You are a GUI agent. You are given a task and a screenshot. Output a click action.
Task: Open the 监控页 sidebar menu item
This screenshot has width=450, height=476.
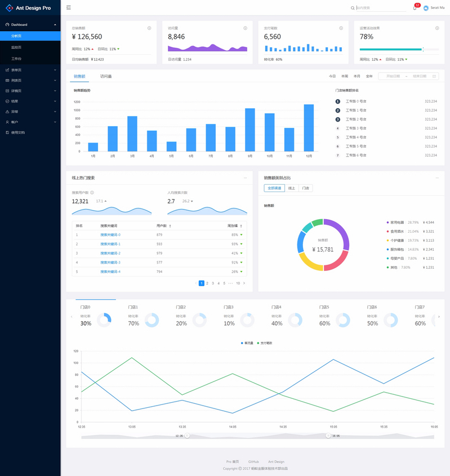16,47
